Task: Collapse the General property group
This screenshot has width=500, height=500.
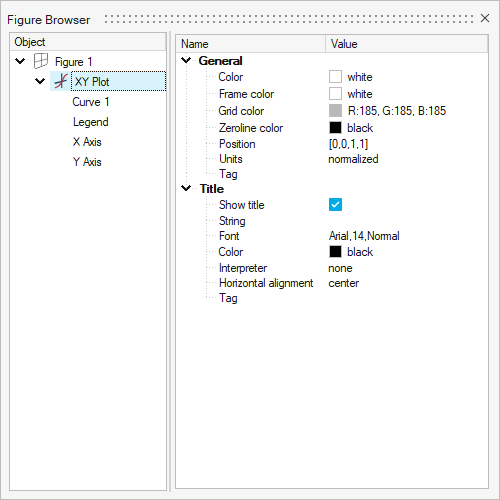Action: [x=186, y=60]
